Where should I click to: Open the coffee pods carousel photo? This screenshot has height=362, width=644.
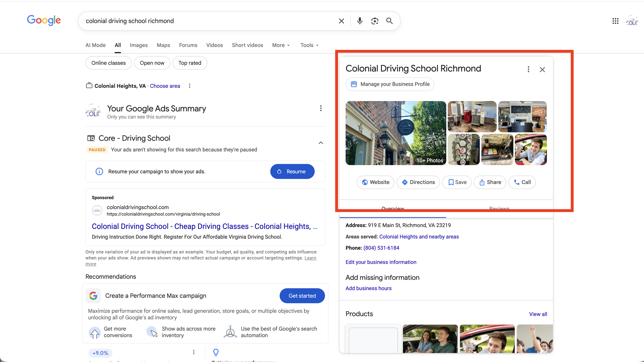point(464,150)
